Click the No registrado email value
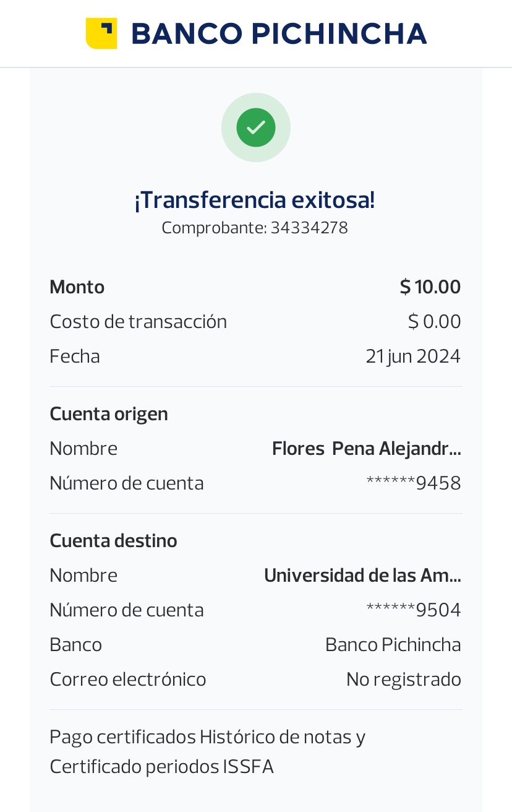Viewport: 512px width, 812px height. 403,680
